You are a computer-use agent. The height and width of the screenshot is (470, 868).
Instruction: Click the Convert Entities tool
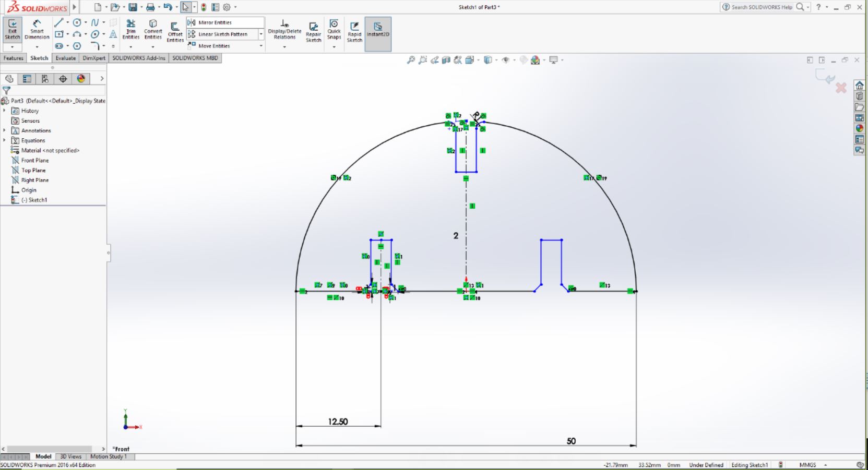[x=153, y=29]
